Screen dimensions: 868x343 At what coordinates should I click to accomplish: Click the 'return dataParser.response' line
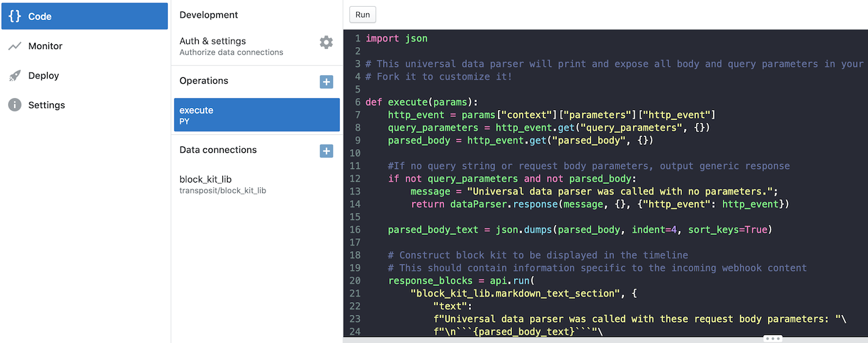[600, 204]
